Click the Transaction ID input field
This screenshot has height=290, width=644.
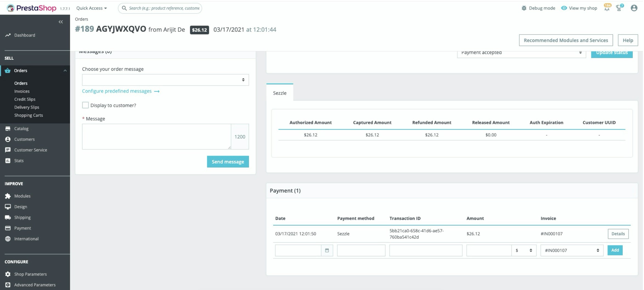point(425,250)
